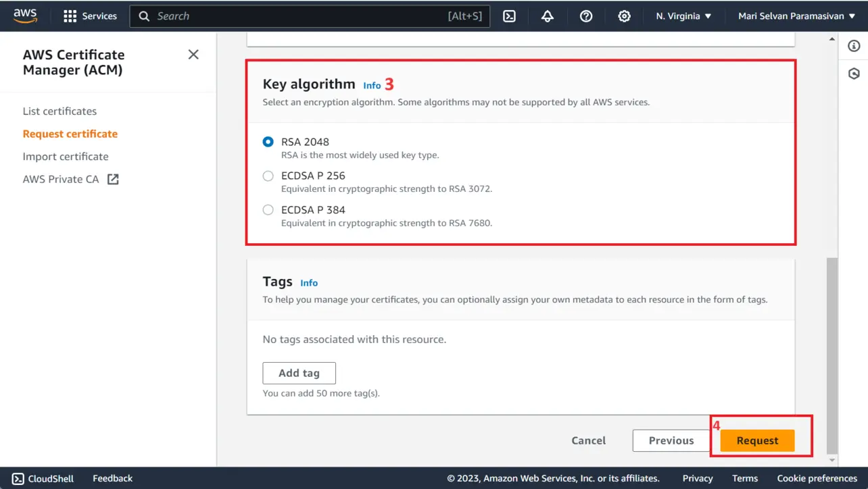
Task: Select RSA 2048 key algorithm
Action: 268,142
